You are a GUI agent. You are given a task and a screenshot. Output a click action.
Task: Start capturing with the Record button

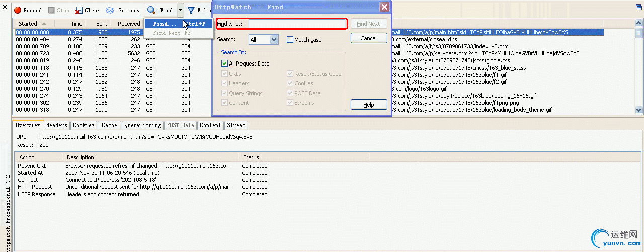[28, 10]
